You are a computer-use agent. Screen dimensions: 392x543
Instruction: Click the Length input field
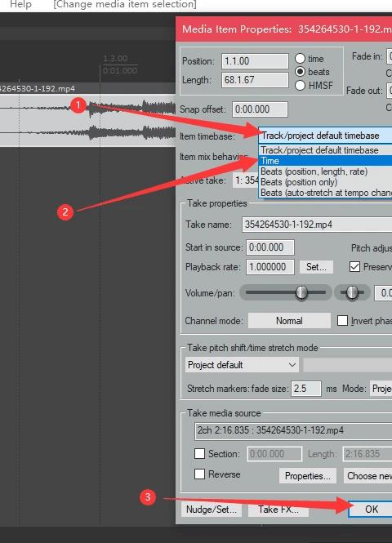click(x=255, y=80)
